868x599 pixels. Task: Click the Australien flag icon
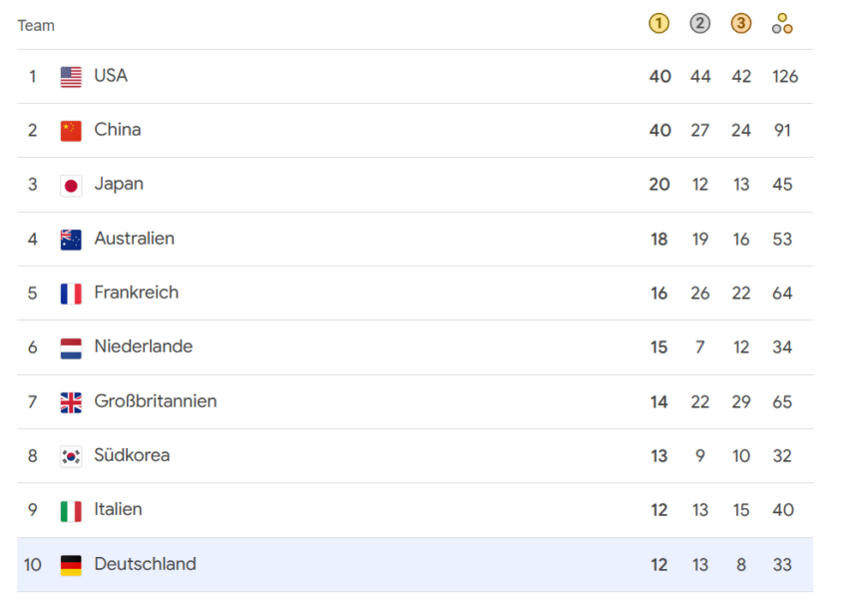[x=71, y=240]
